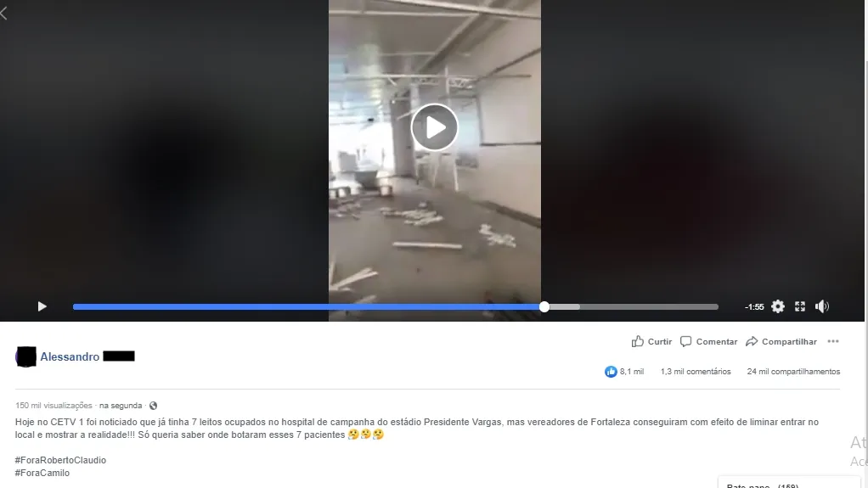Enter fullscreen with the expand icon
The width and height of the screenshot is (868, 488).
coord(800,306)
